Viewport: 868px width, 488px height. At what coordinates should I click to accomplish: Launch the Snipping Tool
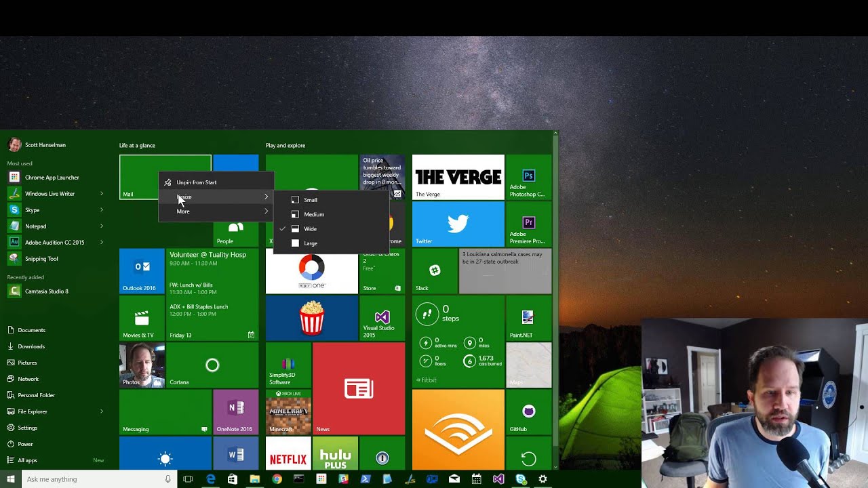point(56,259)
